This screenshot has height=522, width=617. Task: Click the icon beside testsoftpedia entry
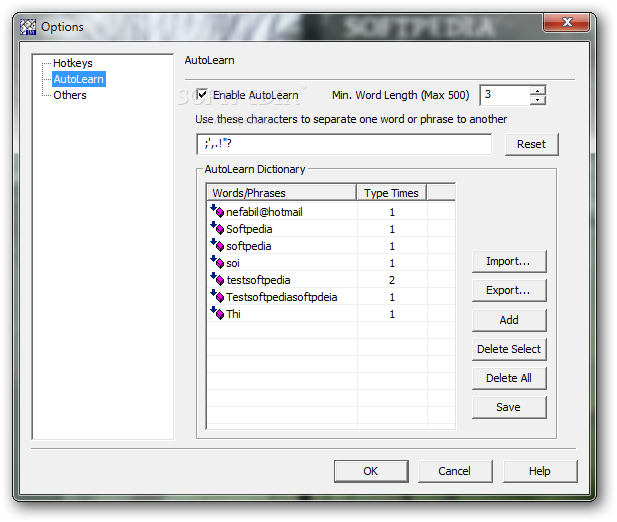[217, 279]
